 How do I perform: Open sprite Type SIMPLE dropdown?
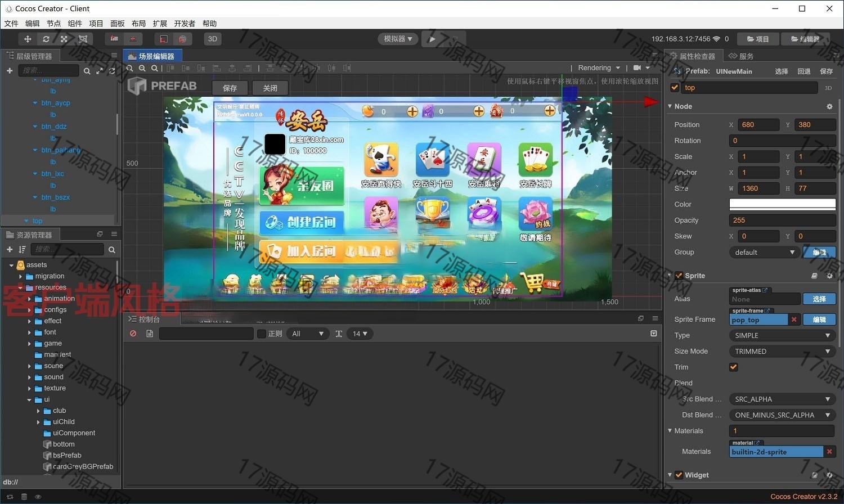[x=783, y=335]
